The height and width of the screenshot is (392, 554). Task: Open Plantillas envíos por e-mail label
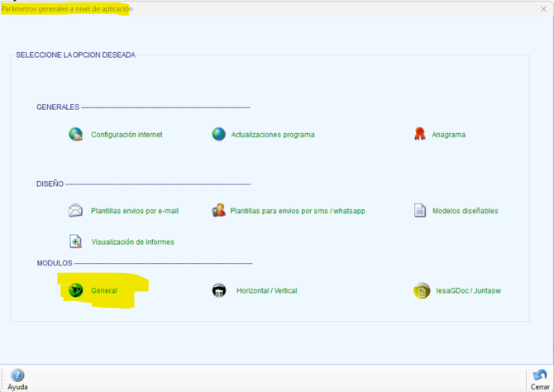[135, 211]
